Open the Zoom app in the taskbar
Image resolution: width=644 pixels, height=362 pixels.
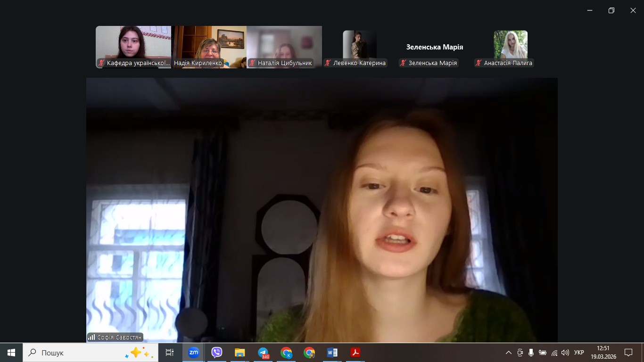(193, 353)
